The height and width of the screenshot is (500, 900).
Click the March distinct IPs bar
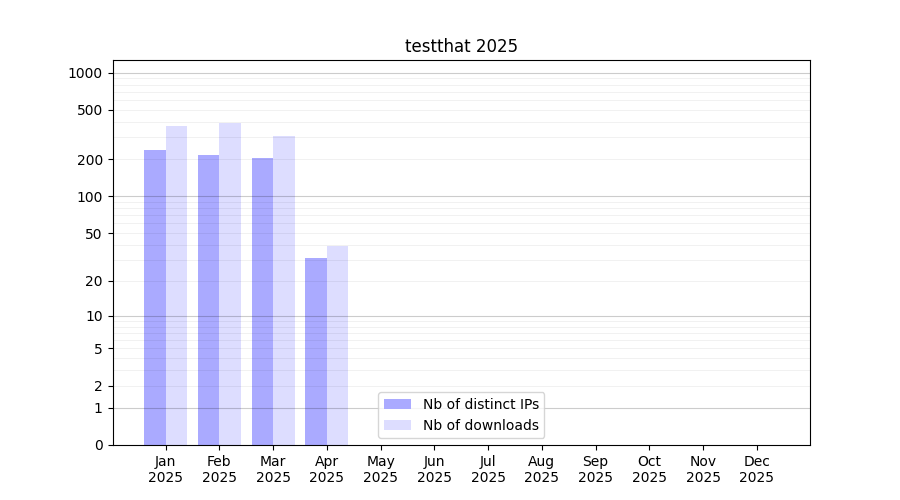[x=262, y=301]
